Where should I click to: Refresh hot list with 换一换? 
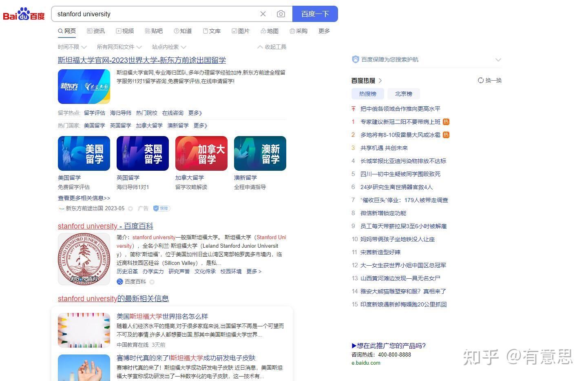click(490, 81)
